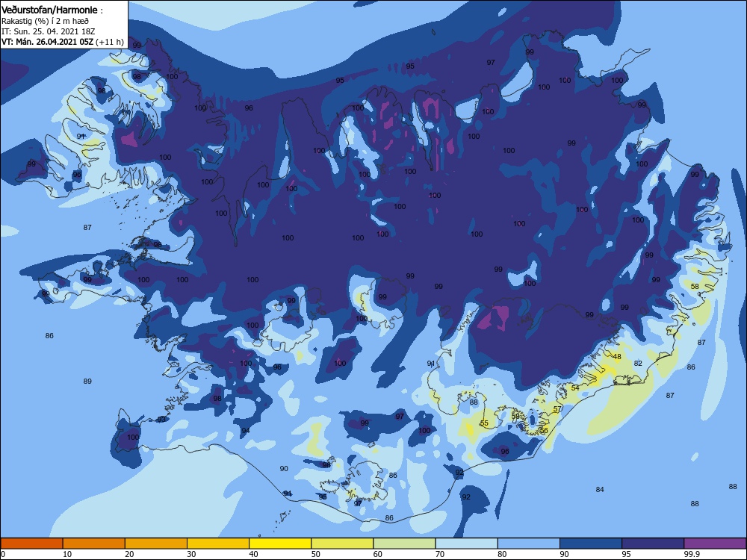Click the '82' humidity value on the map

(638, 364)
